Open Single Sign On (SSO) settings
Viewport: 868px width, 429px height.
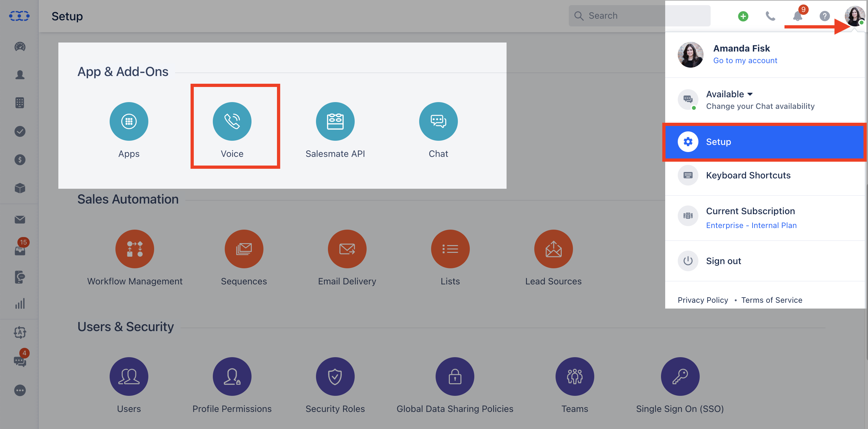tap(680, 377)
